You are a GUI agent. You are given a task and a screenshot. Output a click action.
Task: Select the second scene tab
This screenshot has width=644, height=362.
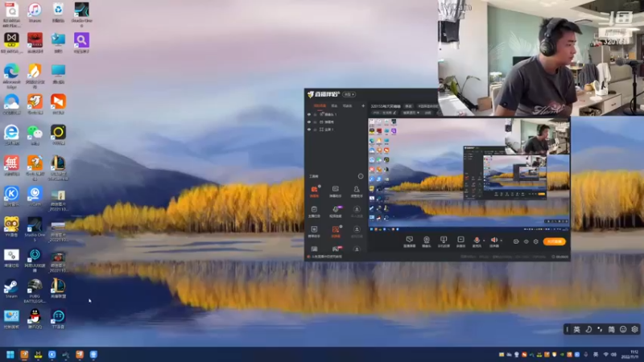pyautogui.click(x=334, y=106)
